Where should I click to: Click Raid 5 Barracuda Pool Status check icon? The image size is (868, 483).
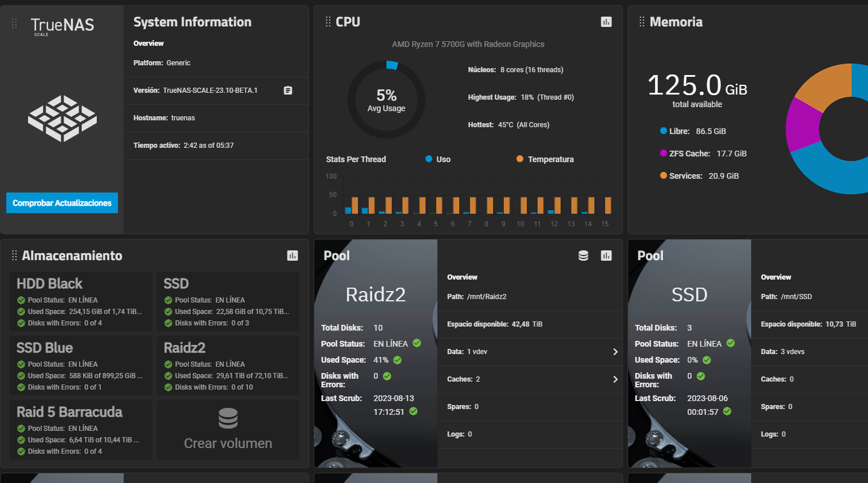click(21, 429)
